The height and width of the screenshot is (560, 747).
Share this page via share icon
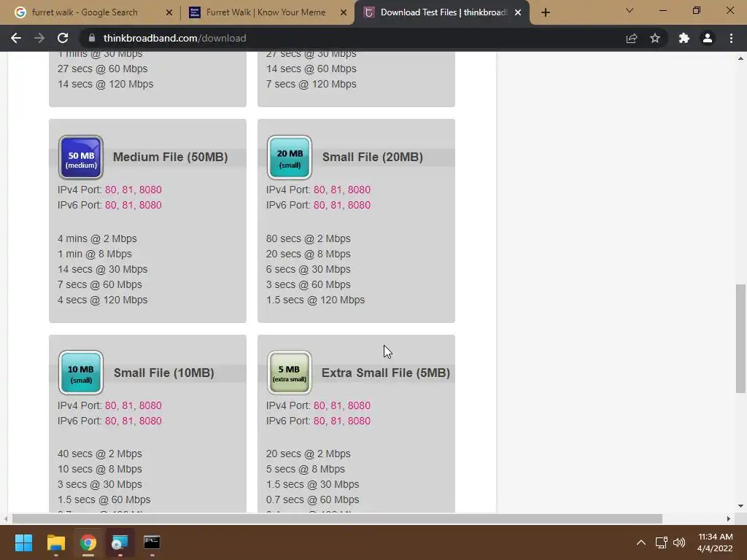[x=632, y=38]
